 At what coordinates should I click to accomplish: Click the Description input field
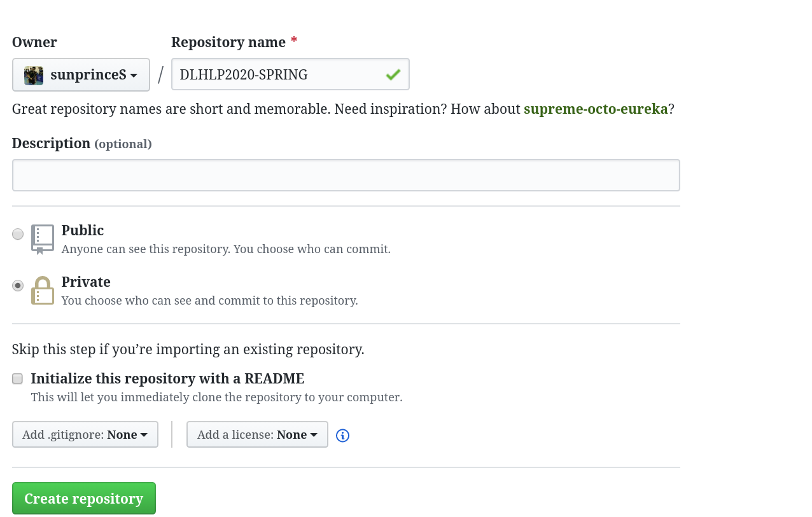[x=346, y=176]
